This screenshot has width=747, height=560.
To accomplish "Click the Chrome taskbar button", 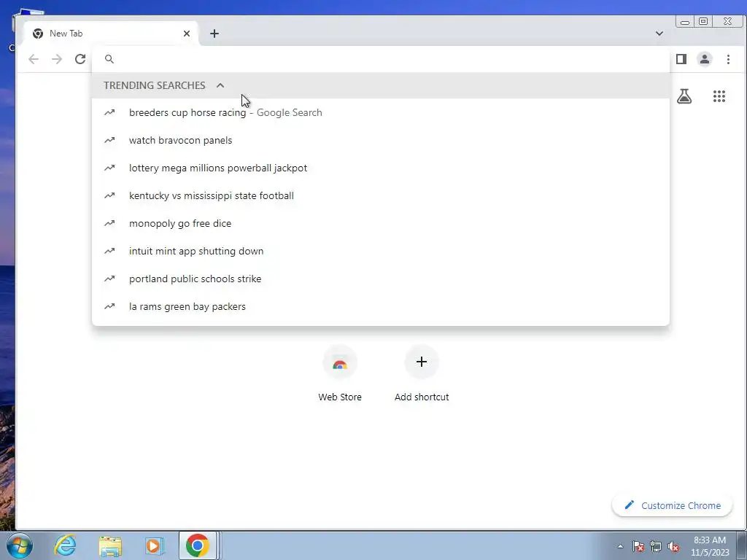I will [198, 545].
